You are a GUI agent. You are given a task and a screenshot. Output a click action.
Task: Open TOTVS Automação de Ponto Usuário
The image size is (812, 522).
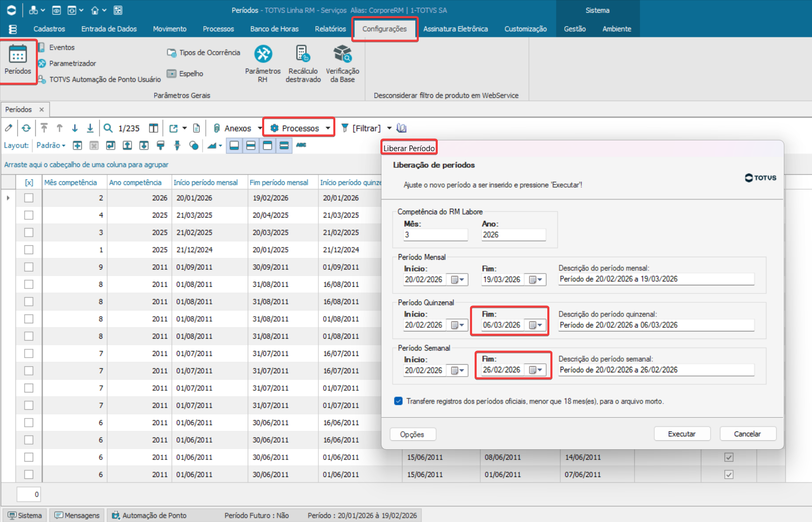coord(99,79)
